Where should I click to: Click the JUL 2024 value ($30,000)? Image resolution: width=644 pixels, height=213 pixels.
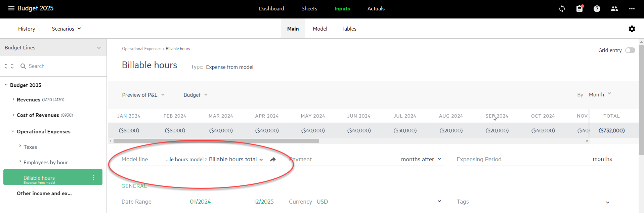[x=405, y=130]
